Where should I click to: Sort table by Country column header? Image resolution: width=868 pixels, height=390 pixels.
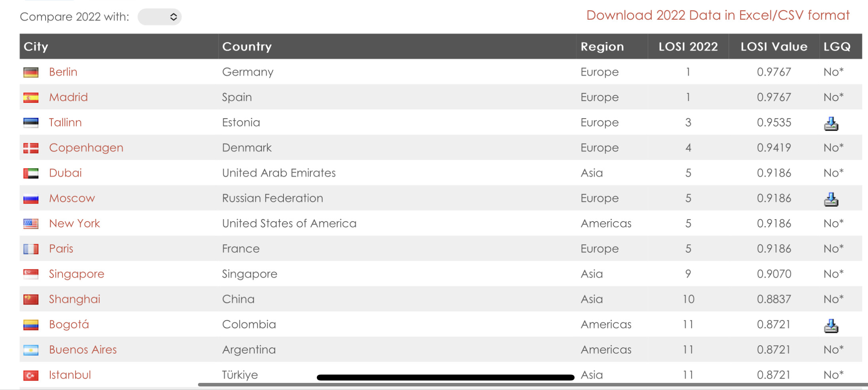247,47
